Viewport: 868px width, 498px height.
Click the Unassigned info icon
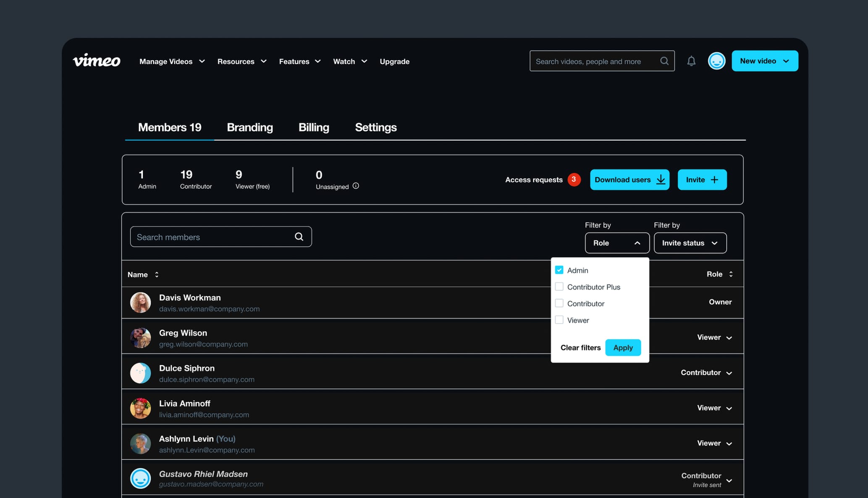click(356, 186)
